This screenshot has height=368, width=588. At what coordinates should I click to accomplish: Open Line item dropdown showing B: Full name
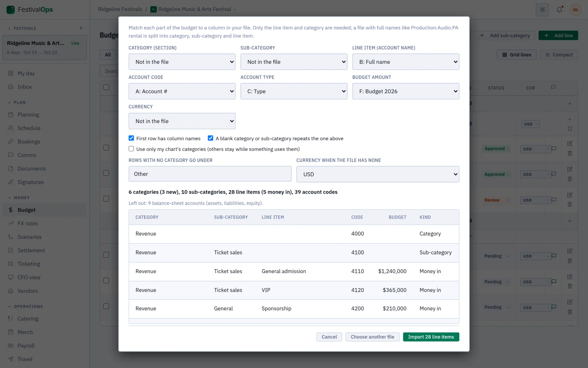point(406,62)
